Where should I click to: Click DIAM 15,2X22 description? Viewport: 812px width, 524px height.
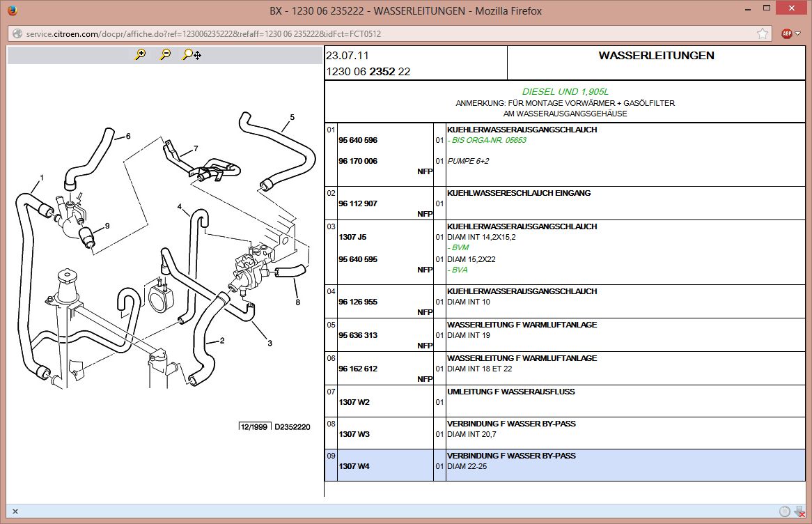pyautogui.click(x=471, y=259)
